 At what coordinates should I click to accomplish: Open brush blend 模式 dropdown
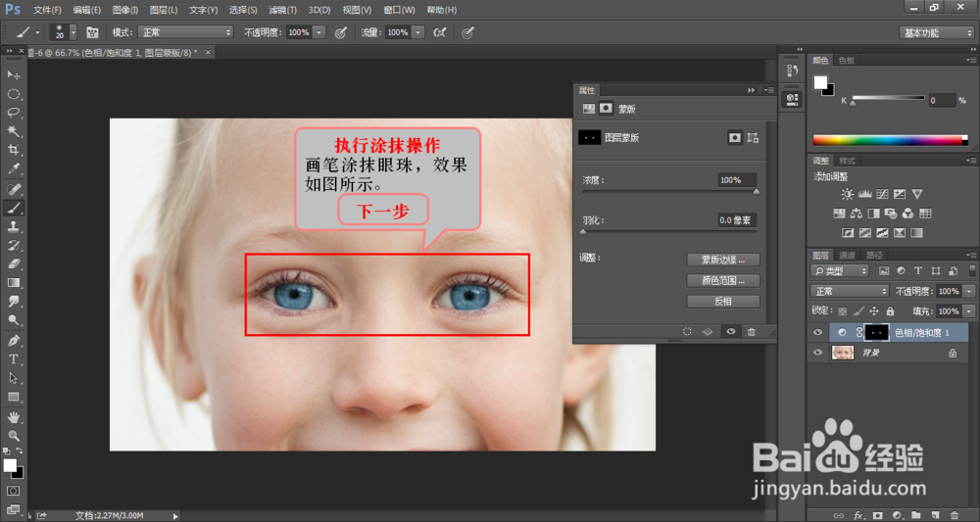(x=185, y=32)
